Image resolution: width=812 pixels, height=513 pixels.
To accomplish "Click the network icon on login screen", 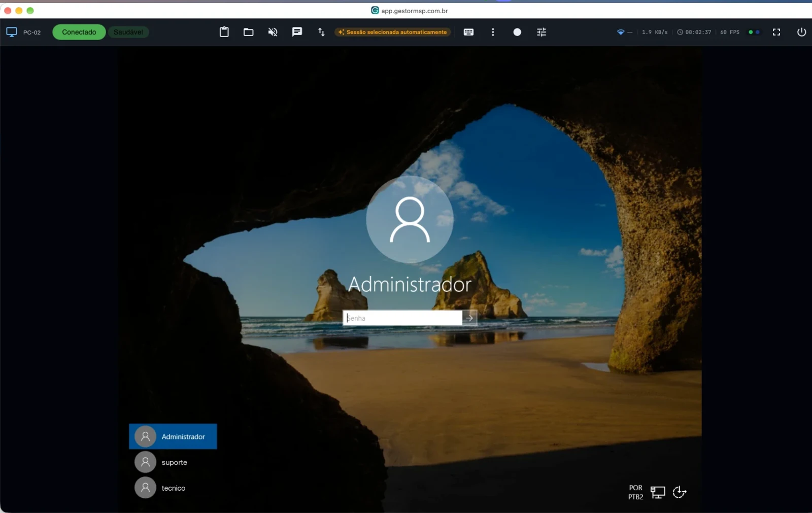I will (658, 492).
